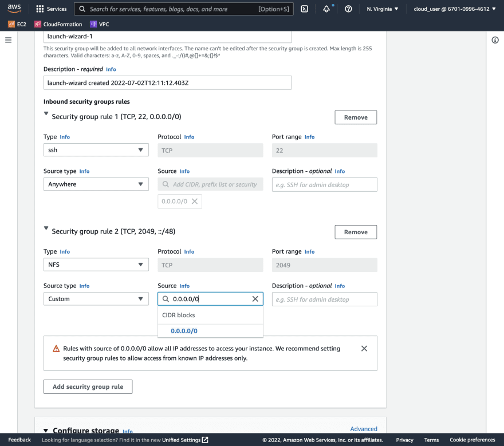Open the N. Virginia region selector

click(x=383, y=9)
